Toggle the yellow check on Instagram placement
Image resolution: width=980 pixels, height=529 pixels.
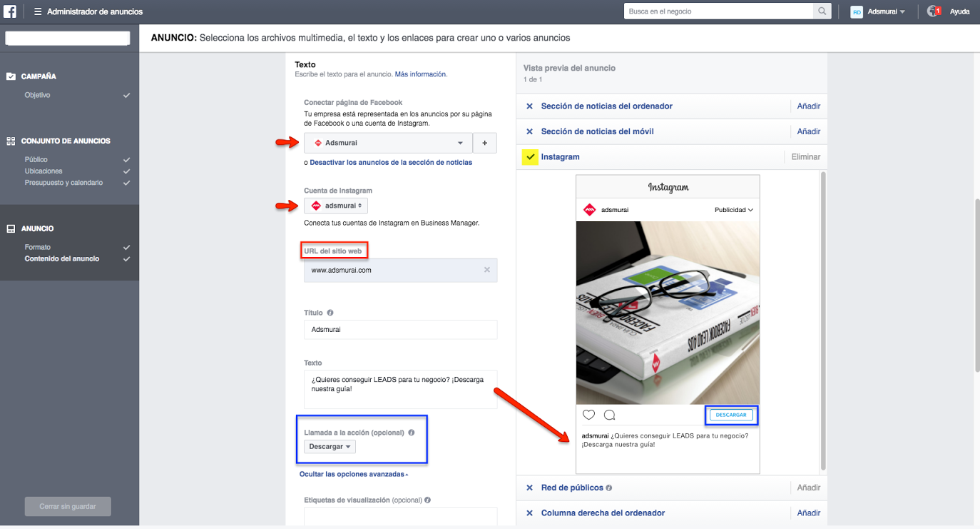tap(531, 156)
